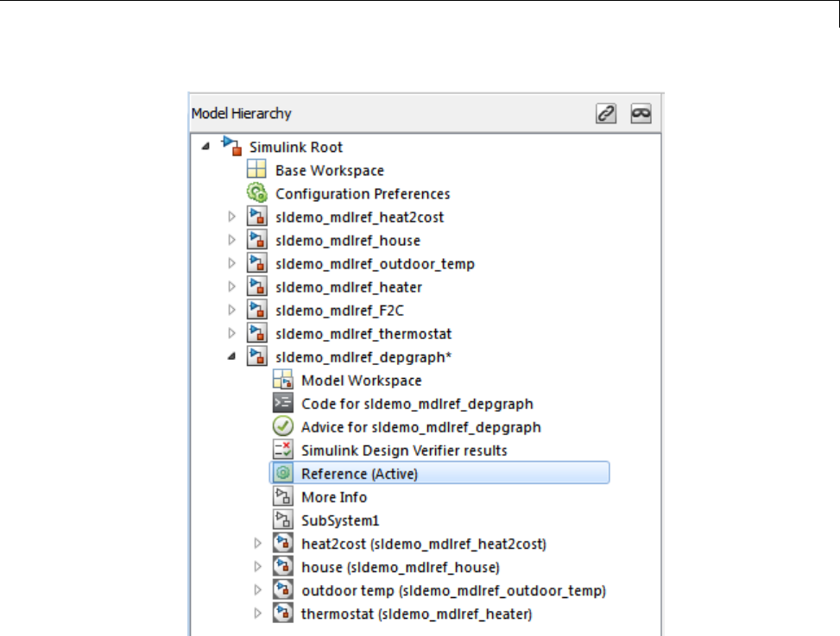
Task: Expand outdoor temp (sldemo_mdlref_outdoor_temp) node
Action: [x=257, y=590]
